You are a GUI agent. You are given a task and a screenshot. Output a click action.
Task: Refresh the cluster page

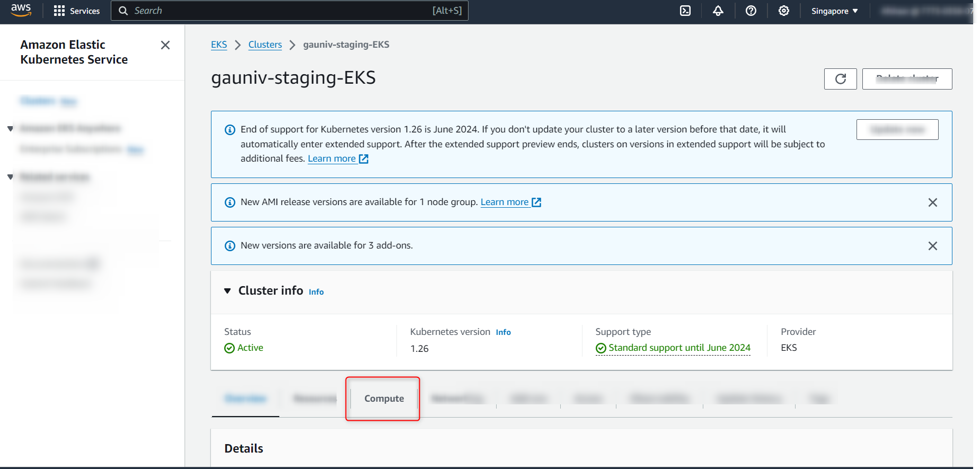840,79
